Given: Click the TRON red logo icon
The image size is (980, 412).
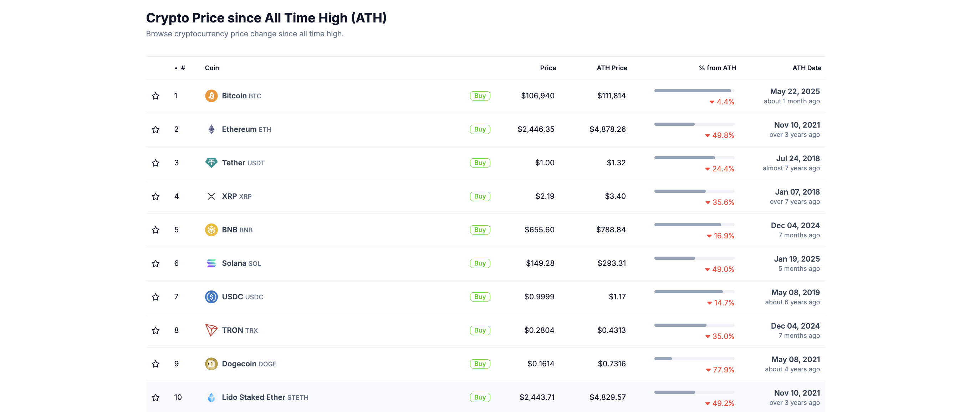Looking at the screenshot, I should [x=211, y=330].
